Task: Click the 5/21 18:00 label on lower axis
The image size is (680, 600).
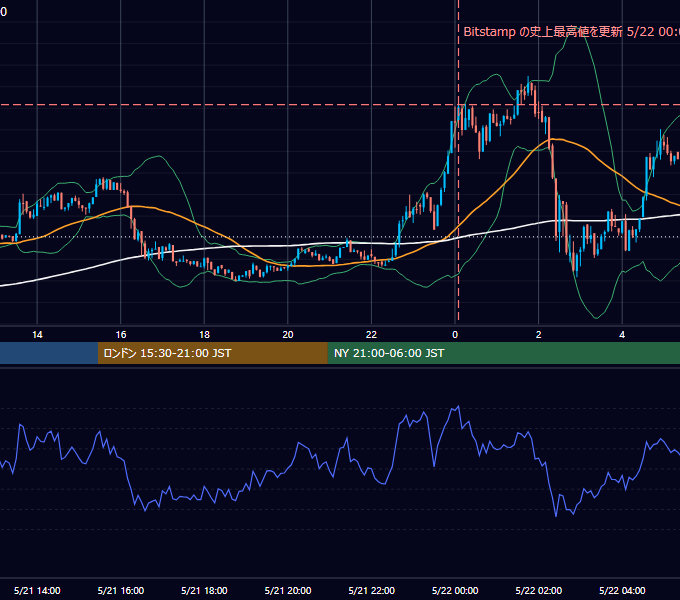Action: (x=204, y=590)
